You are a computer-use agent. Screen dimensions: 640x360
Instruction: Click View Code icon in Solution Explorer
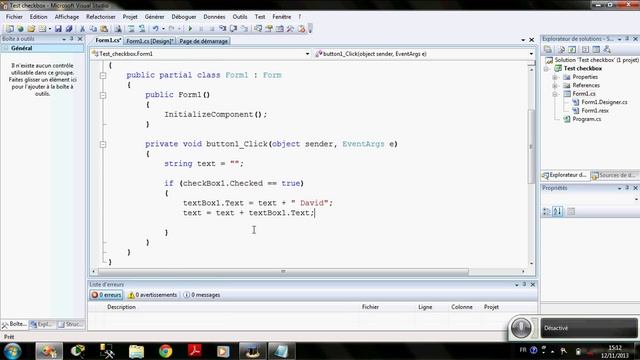[x=585, y=49]
